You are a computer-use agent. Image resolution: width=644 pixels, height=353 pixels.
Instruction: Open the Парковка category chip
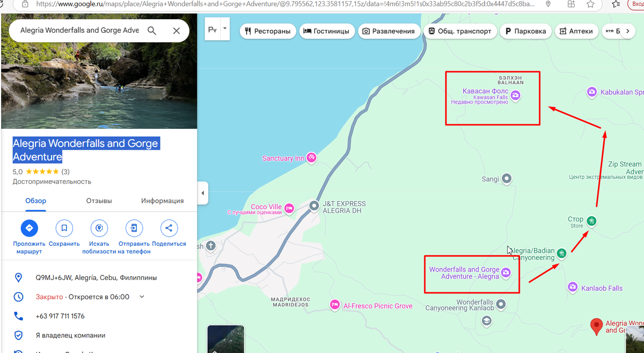525,31
